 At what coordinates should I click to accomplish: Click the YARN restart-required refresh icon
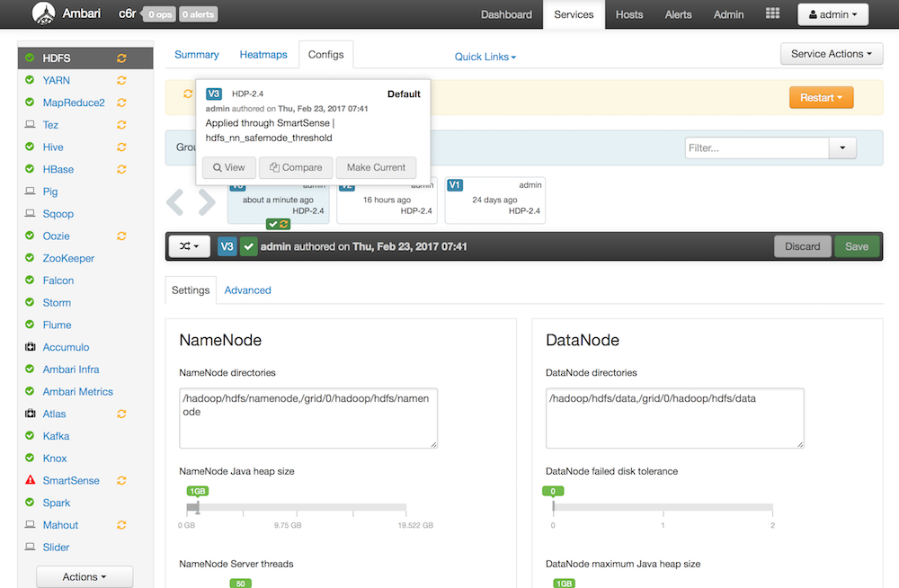[121, 80]
